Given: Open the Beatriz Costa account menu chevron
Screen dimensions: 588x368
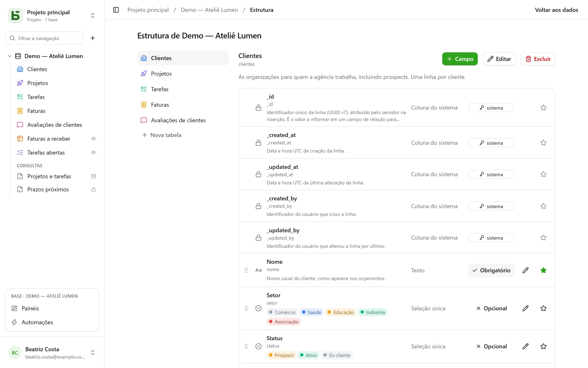Looking at the screenshot, I should click(92, 353).
